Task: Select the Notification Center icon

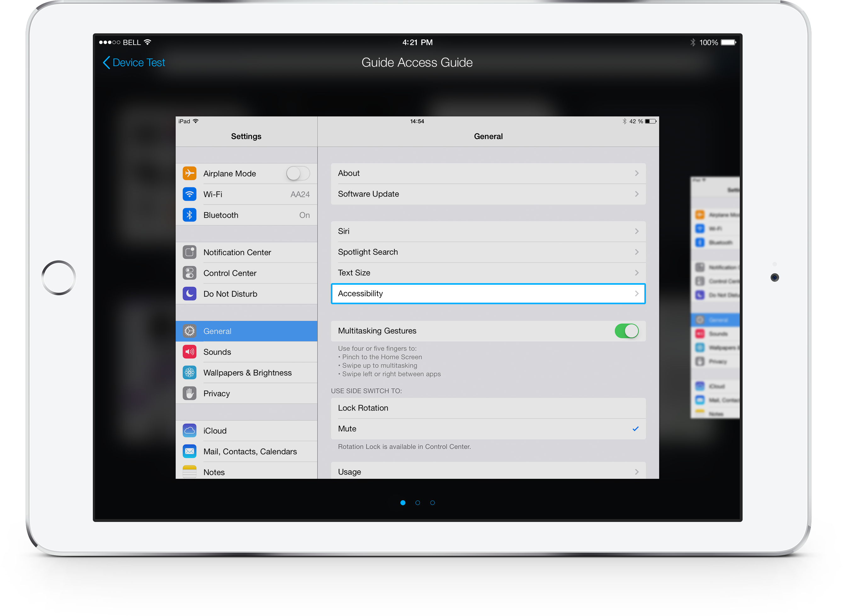Action: (190, 252)
